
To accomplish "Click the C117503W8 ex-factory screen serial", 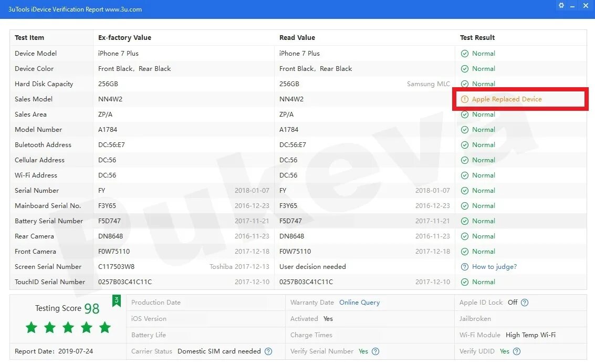I will 116,267.
